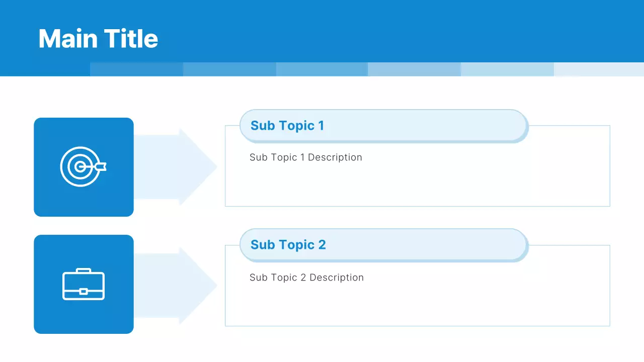Click the "Main Title" heading text
This screenshot has width=644, height=362.
[98, 39]
